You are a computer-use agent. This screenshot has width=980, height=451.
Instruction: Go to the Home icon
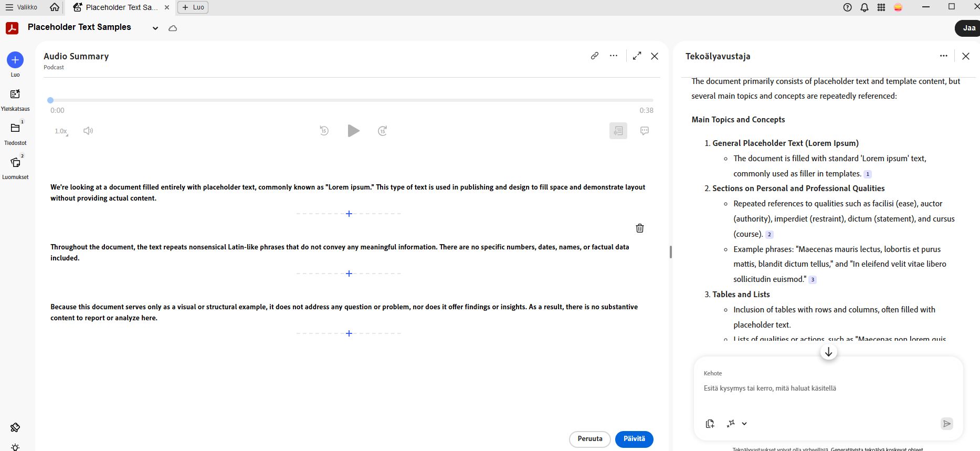(x=55, y=7)
